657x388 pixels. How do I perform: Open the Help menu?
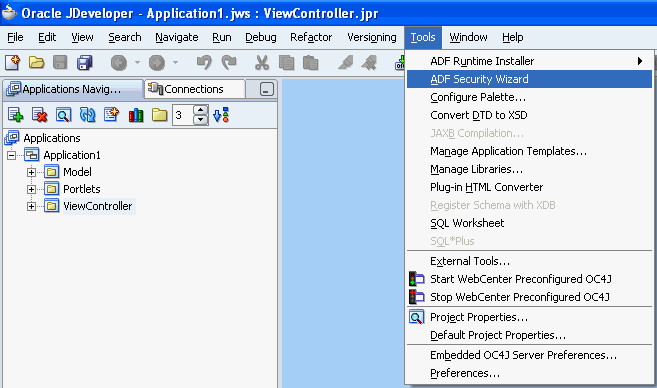click(x=512, y=37)
